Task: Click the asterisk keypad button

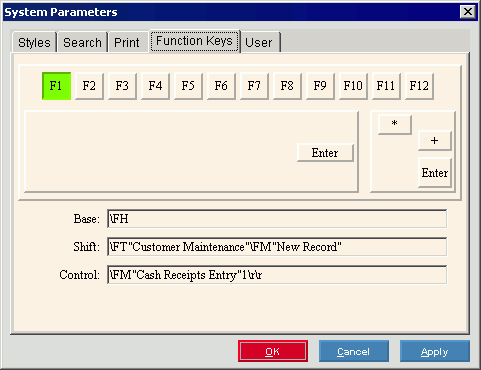Action: (395, 125)
